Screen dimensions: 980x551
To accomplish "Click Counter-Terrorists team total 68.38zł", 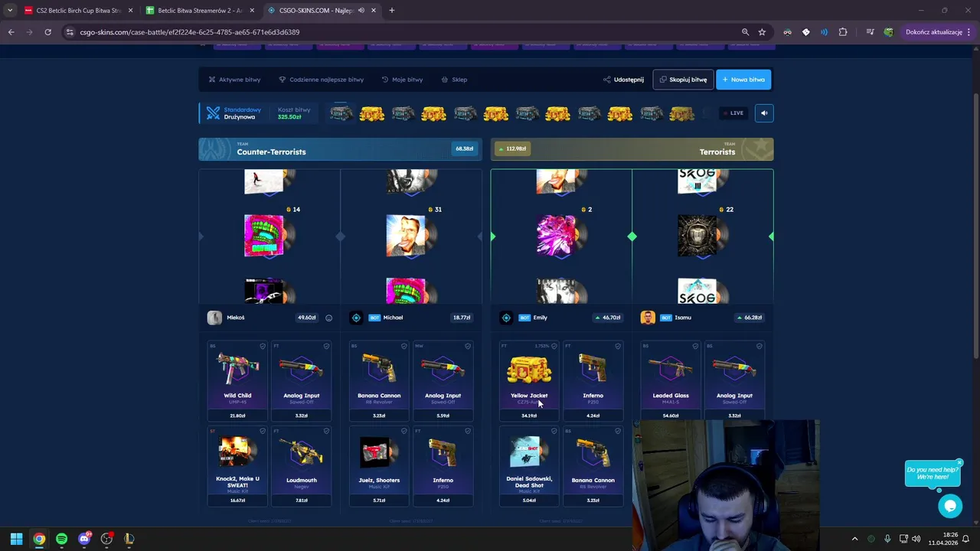I will pos(464,148).
